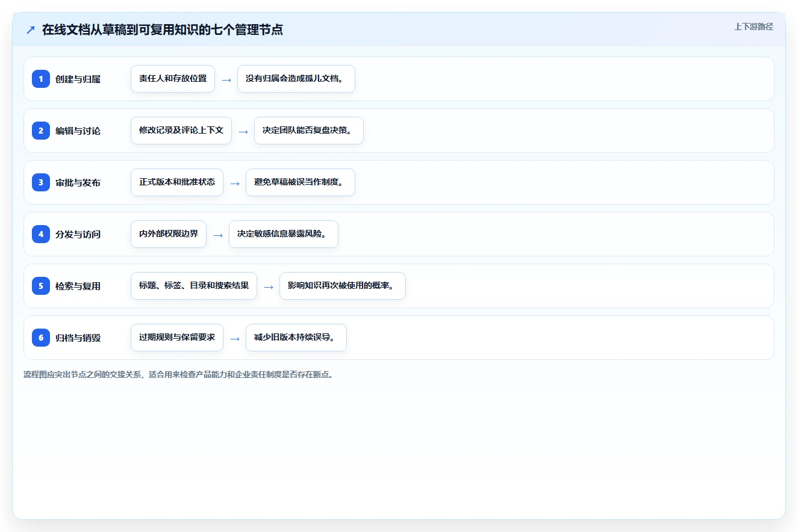Click the number 6 step badge
The height and width of the screenshot is (532, 798).
(41, 338)
